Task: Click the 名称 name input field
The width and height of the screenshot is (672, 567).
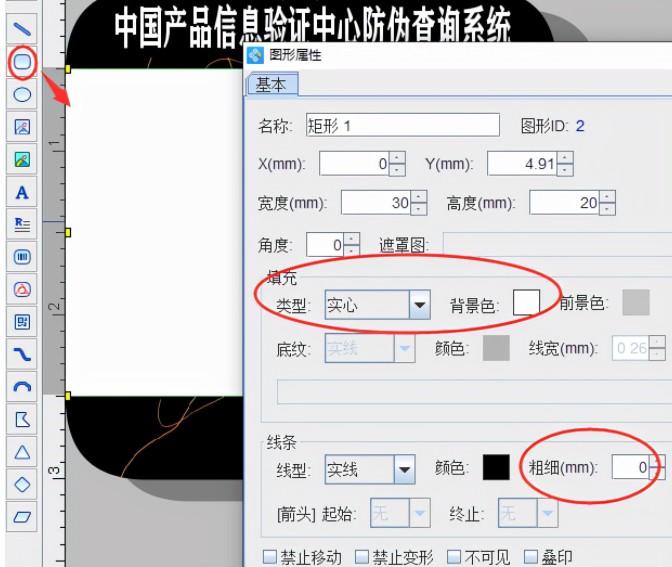Action: (x=403, y=125)
